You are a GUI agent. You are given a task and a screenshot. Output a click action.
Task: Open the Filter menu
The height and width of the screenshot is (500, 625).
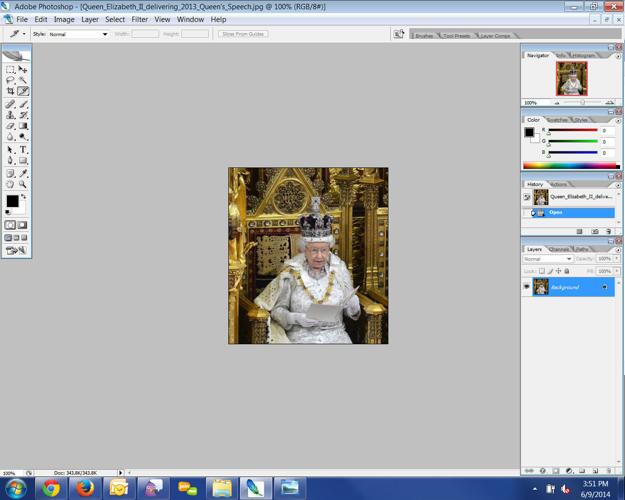(140, 19)
